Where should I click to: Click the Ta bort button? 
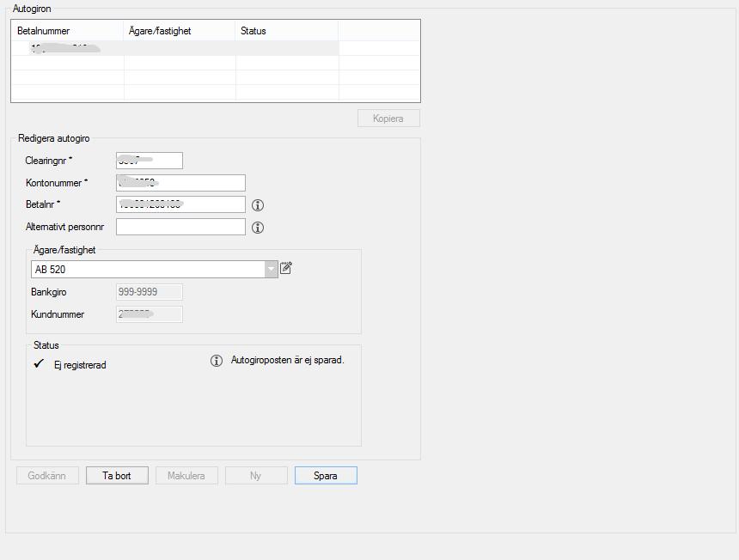click(x=117, y=475)
